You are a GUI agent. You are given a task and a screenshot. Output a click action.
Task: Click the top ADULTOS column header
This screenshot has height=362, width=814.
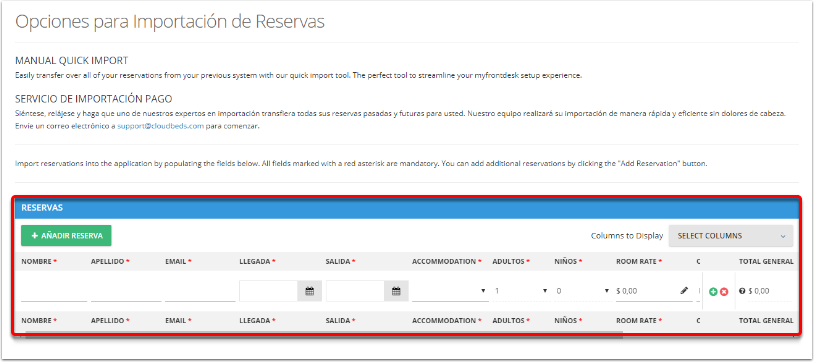[511, 261]
